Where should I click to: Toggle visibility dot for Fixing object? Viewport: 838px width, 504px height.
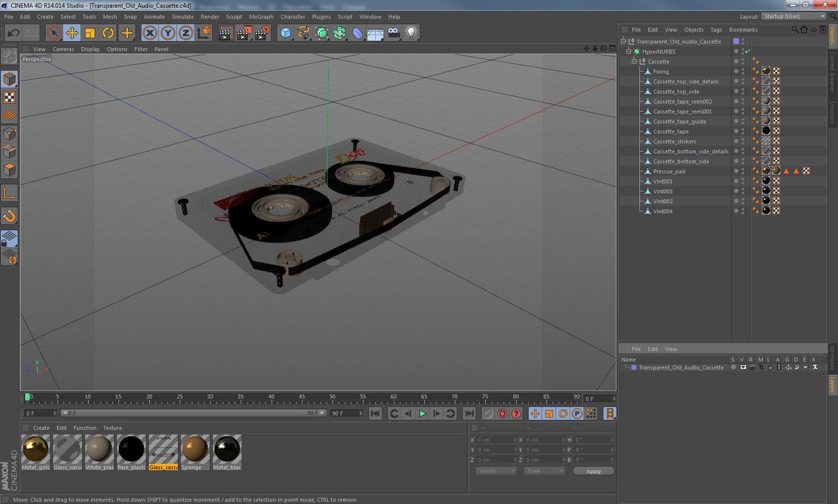(736, 71)
